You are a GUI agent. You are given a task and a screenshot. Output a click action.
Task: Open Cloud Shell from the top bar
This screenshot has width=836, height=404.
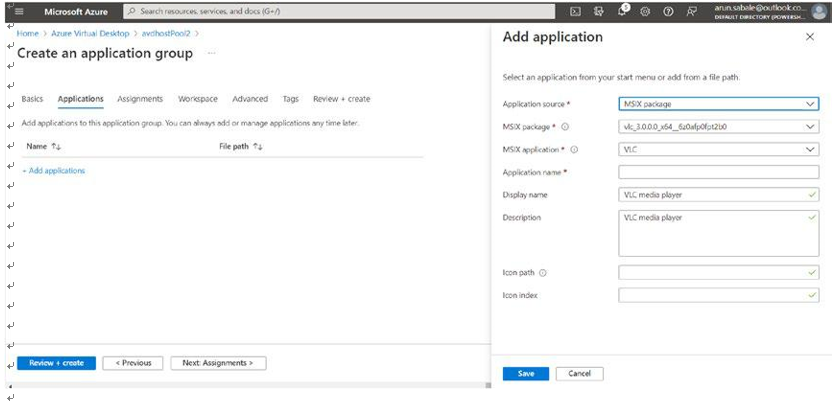pyautogui.click(x=575, y=12)
